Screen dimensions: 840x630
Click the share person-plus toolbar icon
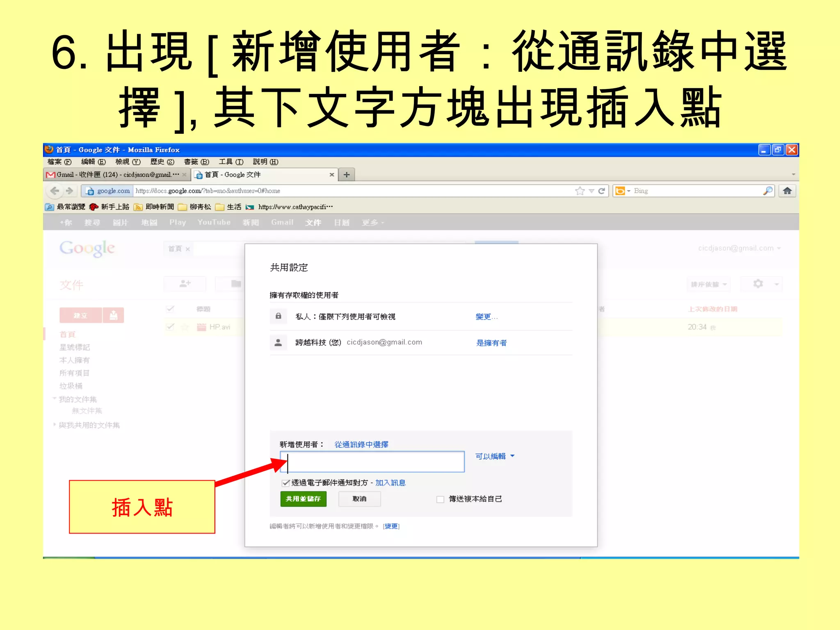[x=185, y=283]
